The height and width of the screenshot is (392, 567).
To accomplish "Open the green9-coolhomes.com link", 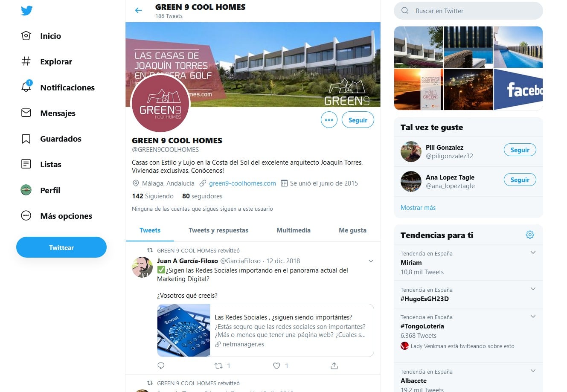I will [242, 183].
